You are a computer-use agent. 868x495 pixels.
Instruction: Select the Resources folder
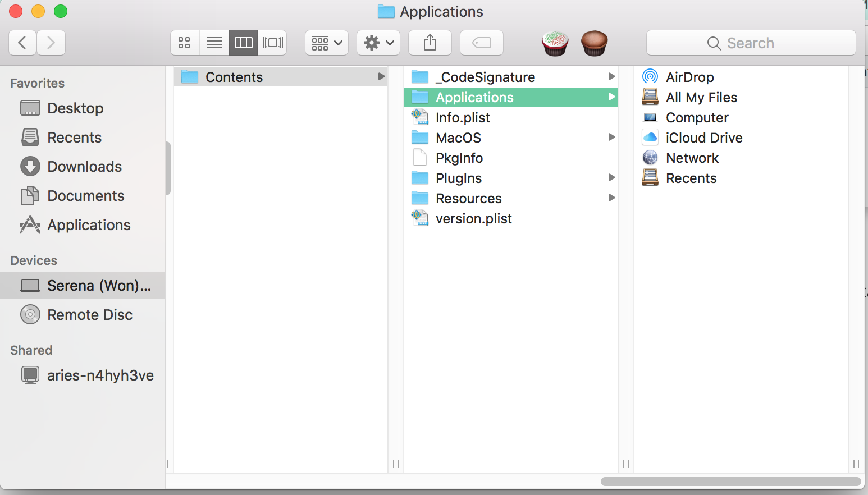click(511, 198)
